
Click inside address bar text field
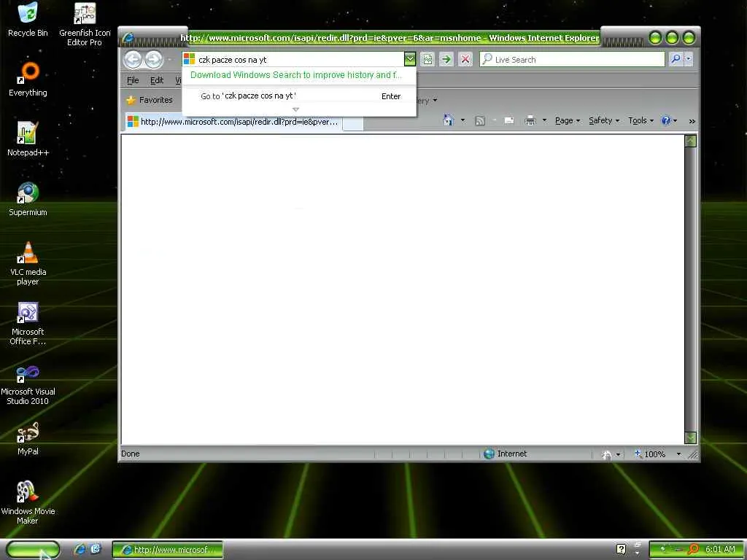[x=299, y=60]
